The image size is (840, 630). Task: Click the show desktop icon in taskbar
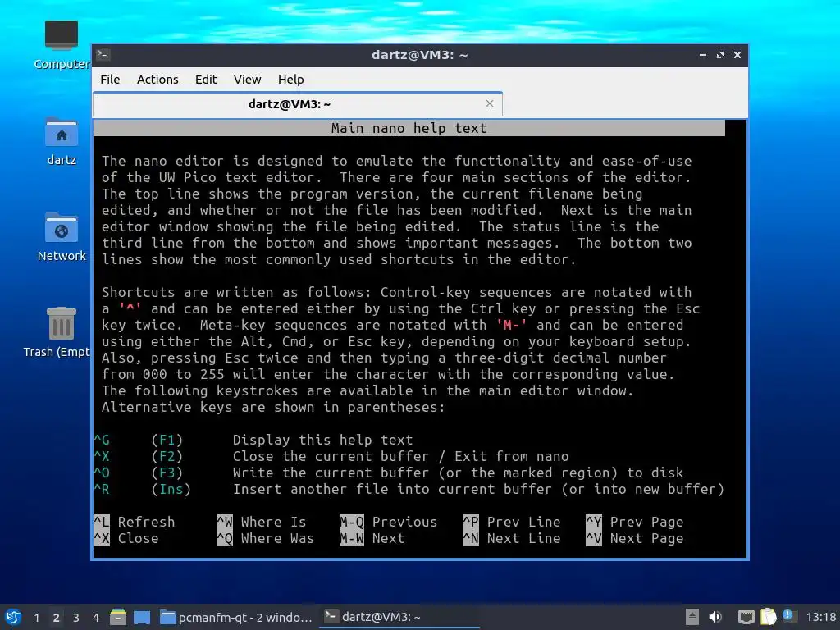point(142,617)
